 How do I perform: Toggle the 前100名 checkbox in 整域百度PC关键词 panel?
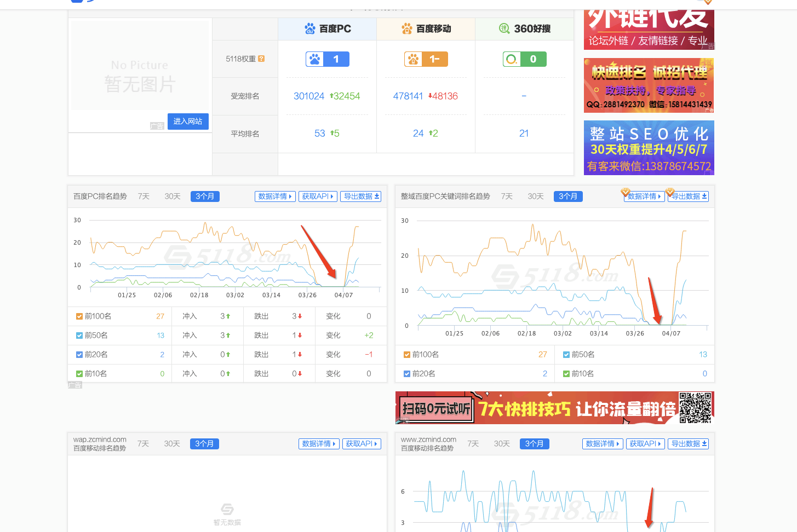407,355
